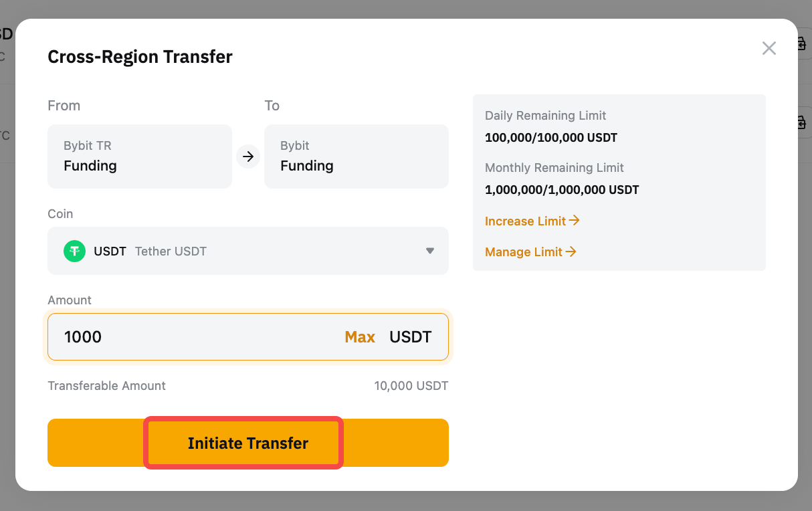Click the green Tether coin logo
Image resolution: width=812 pixels, height=511 pixels.
click(74, 251)
